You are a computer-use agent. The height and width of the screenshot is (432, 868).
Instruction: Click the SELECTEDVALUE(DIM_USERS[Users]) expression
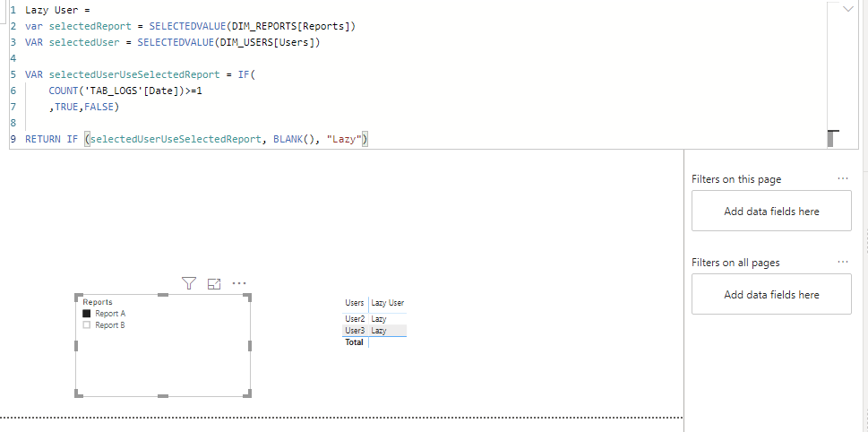click(228, 42)
